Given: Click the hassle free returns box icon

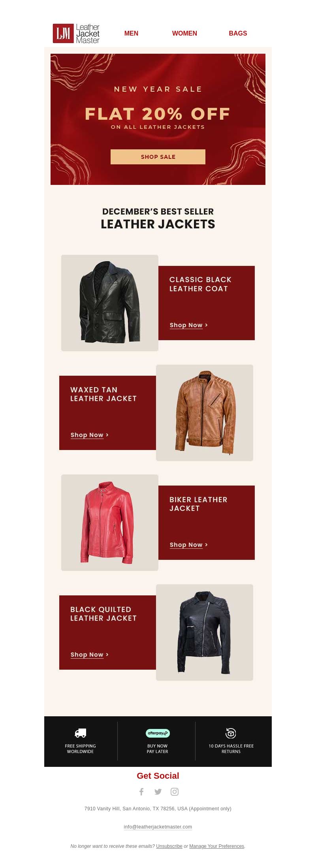Looking at the screenshot, I should tap(231, 733).
